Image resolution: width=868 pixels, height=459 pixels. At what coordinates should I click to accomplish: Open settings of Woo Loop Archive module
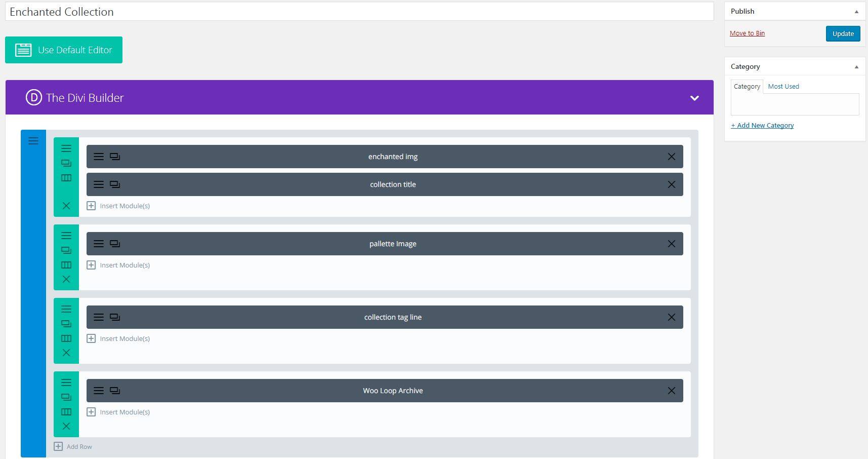click(99, 391)
